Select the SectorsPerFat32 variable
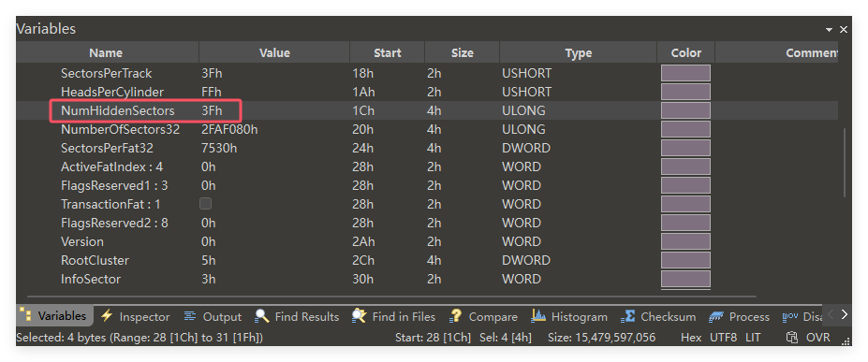 (426, 148)
